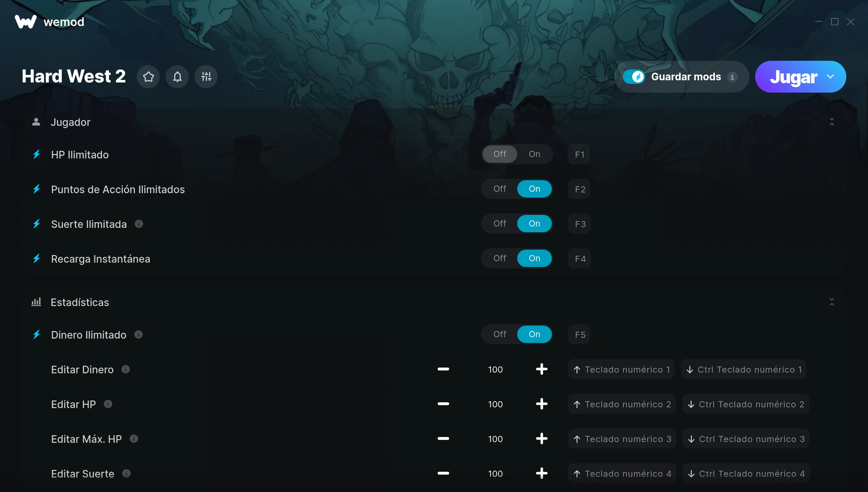Screen dimensions: 868x492
Task: Show info for Suerte Ilimitada
Action: click(139, 224)
